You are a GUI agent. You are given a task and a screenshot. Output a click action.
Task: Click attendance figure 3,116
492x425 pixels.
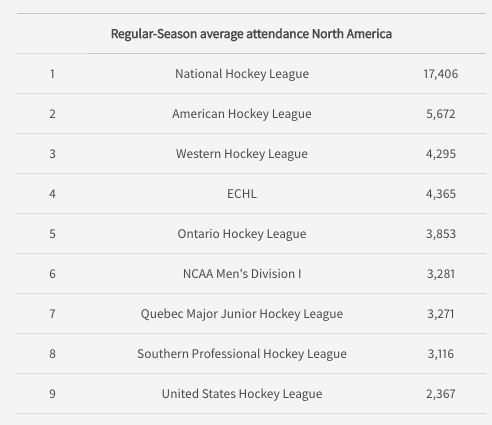pyautogui.click(x=441, y=354)
